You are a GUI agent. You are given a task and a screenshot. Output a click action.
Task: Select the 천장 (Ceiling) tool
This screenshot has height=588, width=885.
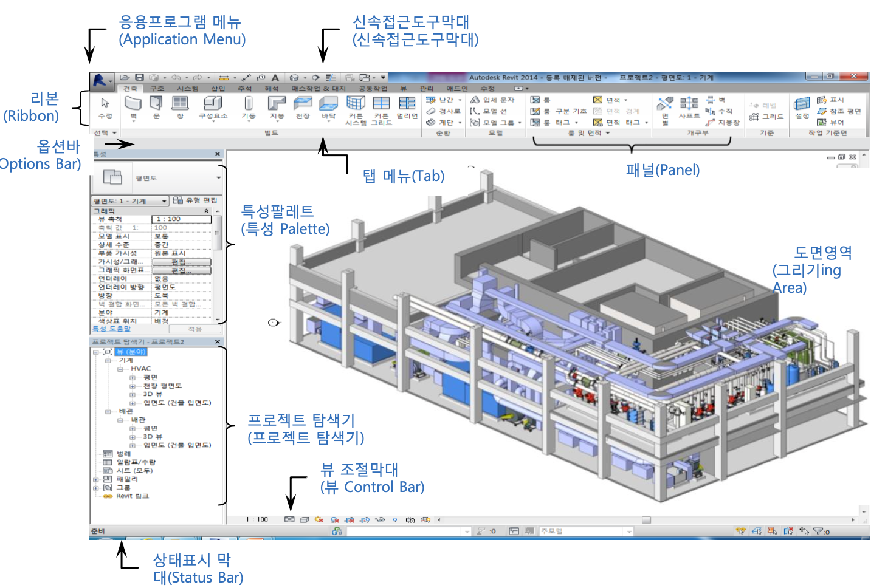302,108
